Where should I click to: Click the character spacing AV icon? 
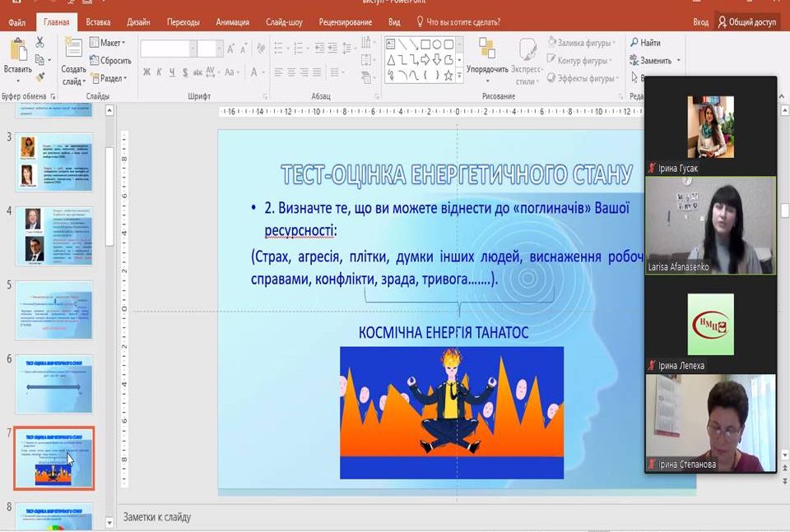click(x=211, y=72)
